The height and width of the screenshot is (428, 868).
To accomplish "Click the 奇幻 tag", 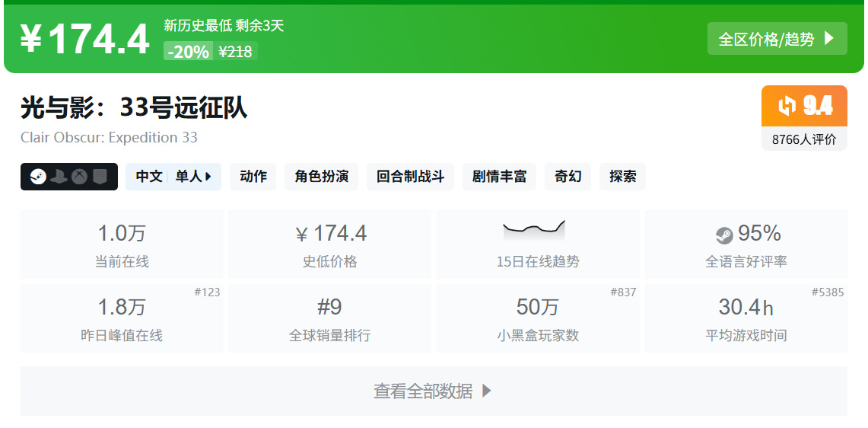I will pyautogui.click(x=568, y=177).
